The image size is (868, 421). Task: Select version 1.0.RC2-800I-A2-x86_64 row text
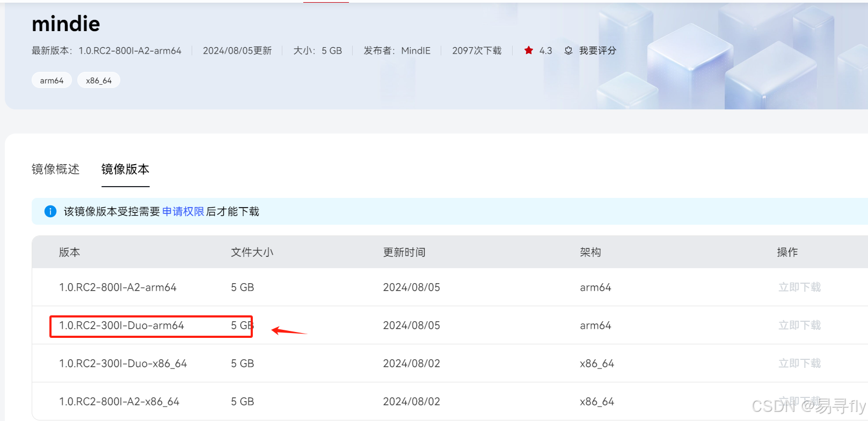pyautogui.click(x=119, y=402)
